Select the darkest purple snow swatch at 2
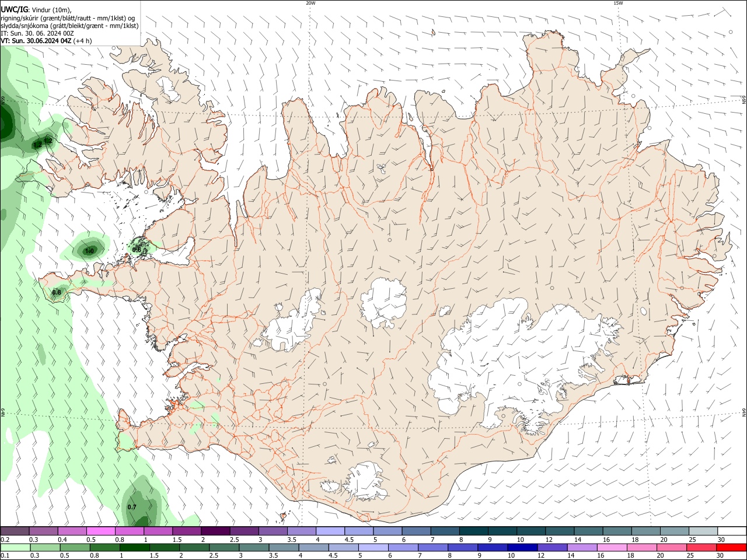 pos(215,531)
